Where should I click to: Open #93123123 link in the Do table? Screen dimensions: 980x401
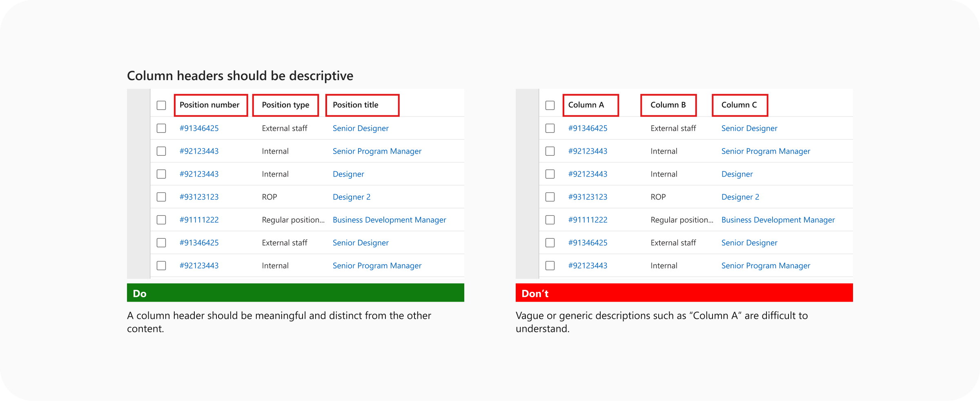click(199, 197)
